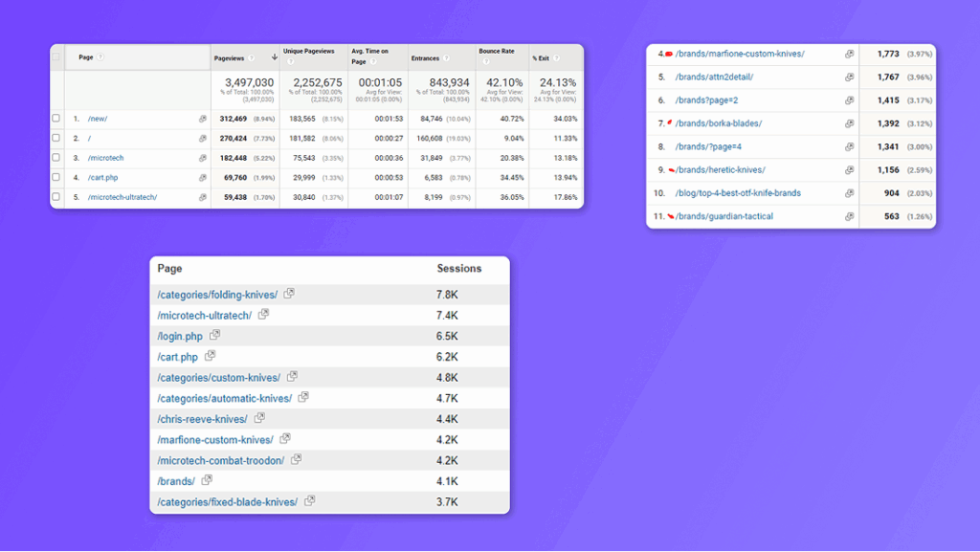Click external link icon next to /categories/folding-knives/
This screenshot has width=980, height=552.
pyautogui.click(x=289, y=295)
